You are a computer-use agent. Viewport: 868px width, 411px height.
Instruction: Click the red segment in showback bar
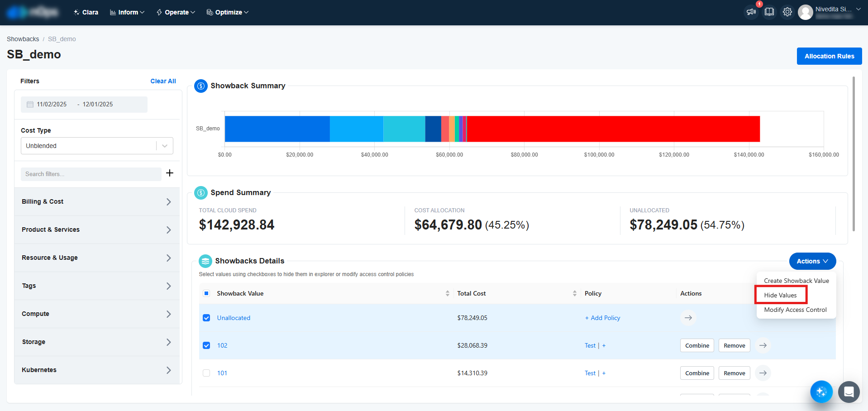tap(613, 129)
